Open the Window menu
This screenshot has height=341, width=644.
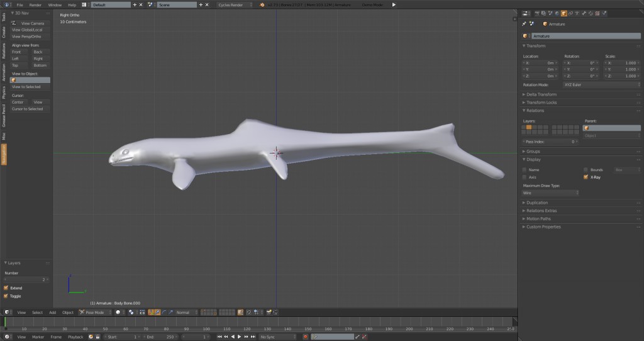(x=55, y=5)
